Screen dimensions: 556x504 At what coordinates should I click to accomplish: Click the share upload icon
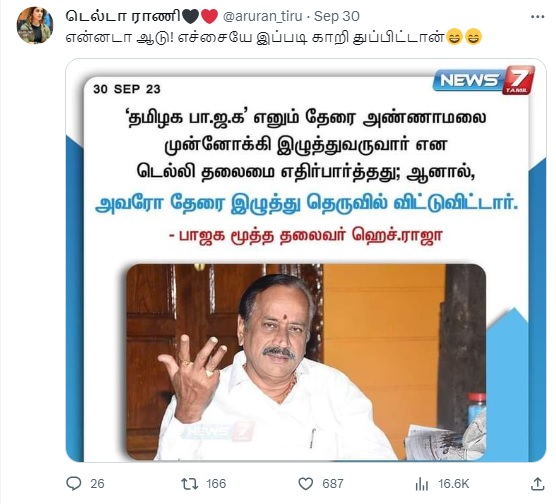[538, 484]
